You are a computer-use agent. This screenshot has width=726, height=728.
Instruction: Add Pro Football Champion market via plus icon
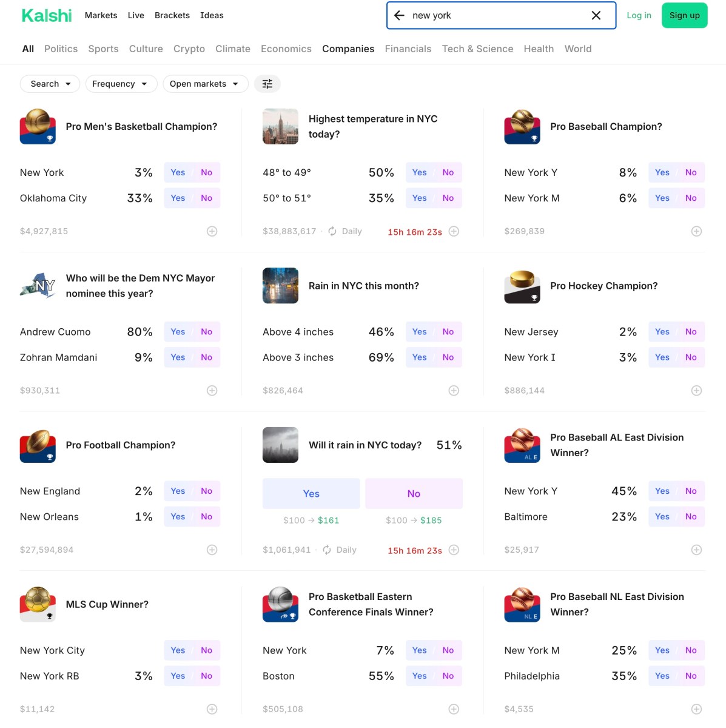pyautogui.click(x=212, y=550)
